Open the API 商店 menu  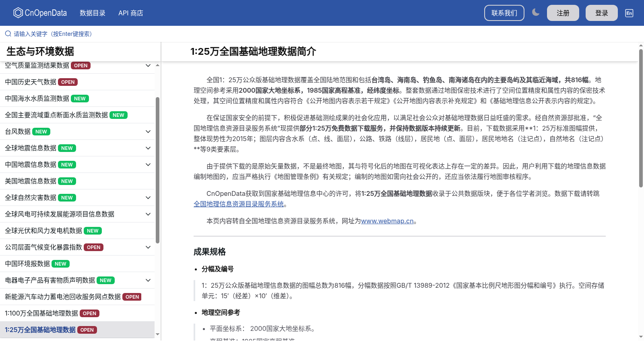point(131,13)
